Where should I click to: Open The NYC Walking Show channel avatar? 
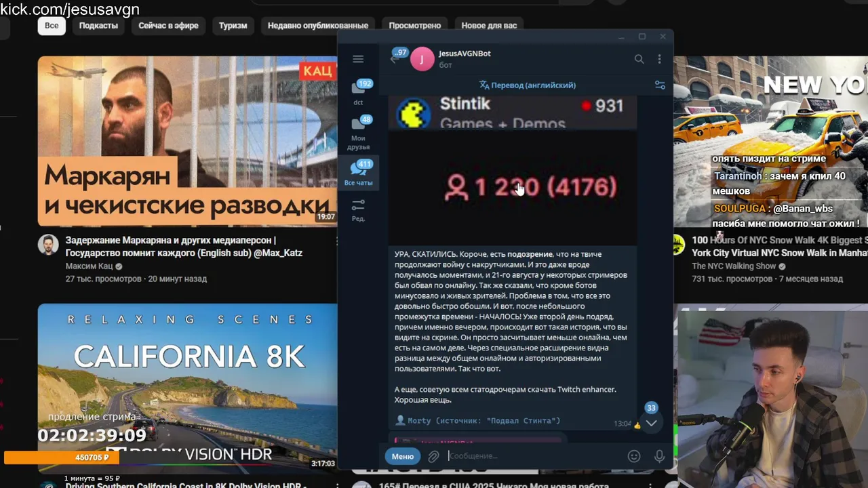678,245
